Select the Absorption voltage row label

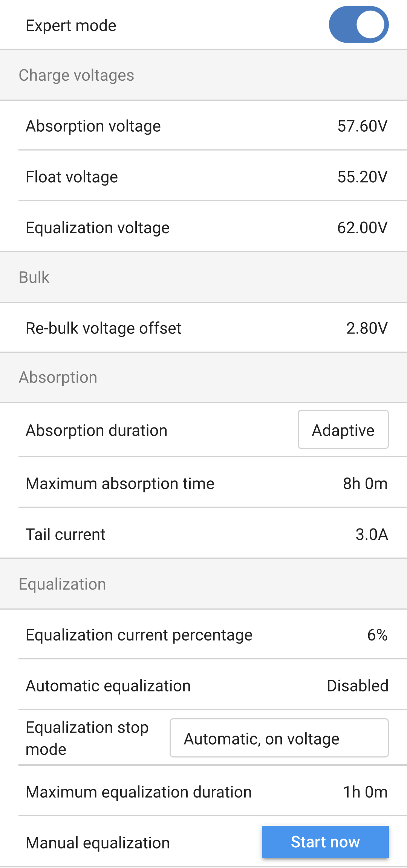[x=93, y=126]
